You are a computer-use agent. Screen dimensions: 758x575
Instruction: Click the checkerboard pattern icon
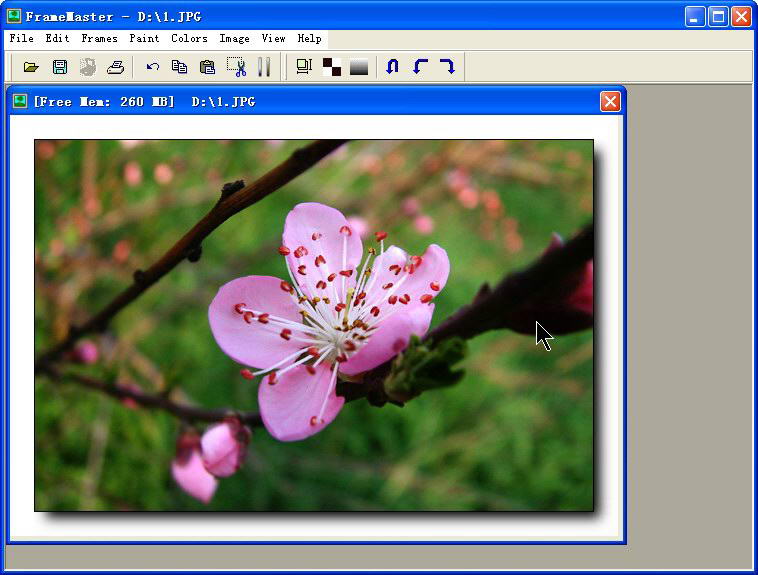(x=332, y=67)
